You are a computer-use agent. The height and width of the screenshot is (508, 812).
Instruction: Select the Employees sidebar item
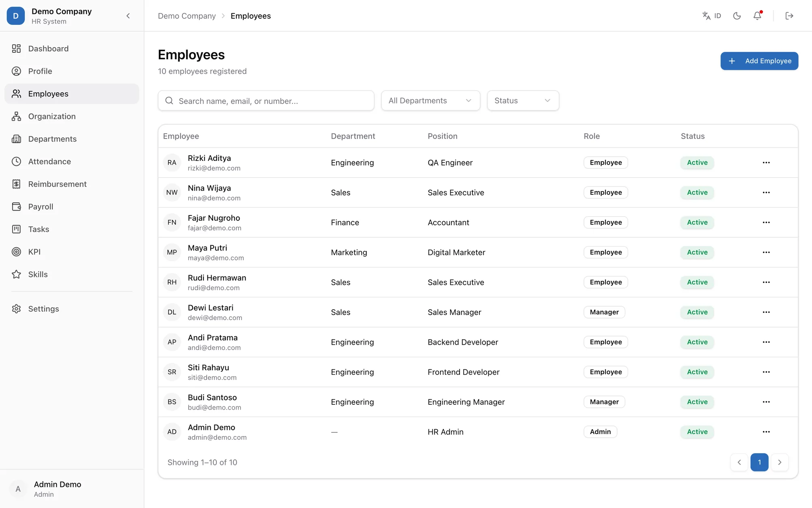(72, 94)
